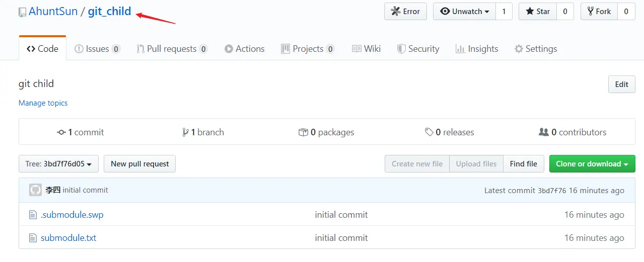The height and width of the screenshot is (262, 644).
Task: Click the Manage topics link
Action: (x=43, y=103)
